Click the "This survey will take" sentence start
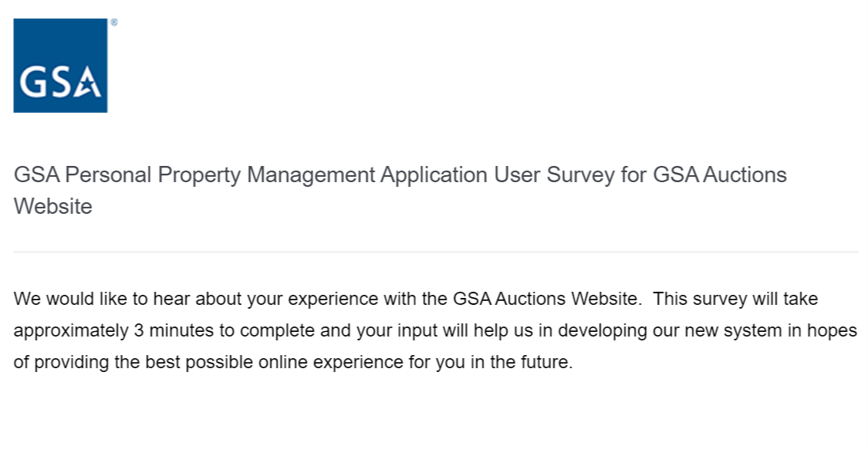868x450 pixels. point(735,299)
